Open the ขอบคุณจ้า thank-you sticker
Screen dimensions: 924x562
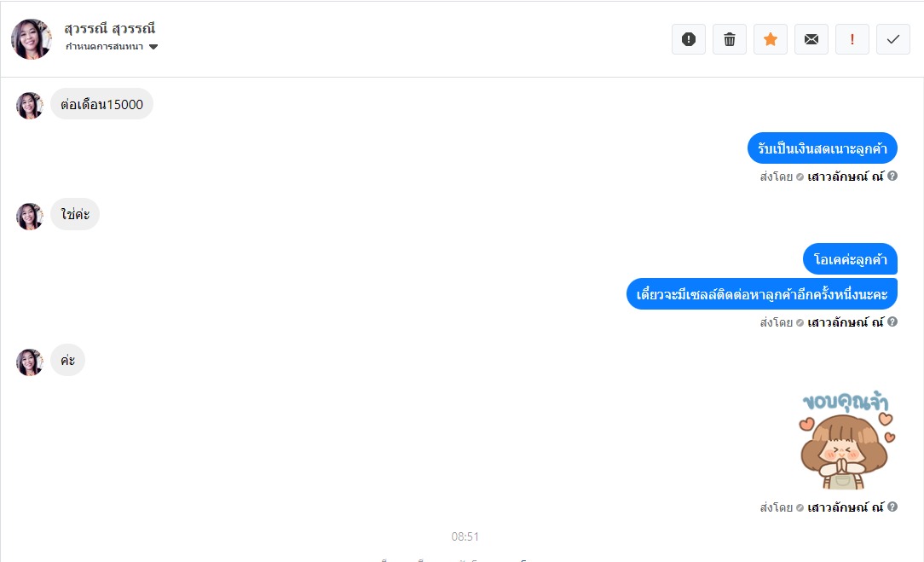[x=846, y=440]
